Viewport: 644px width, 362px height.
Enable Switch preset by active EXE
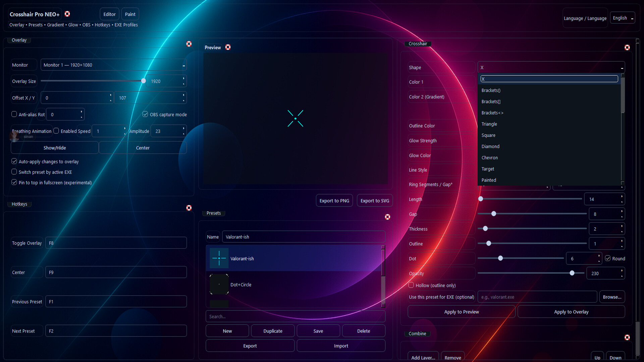14,172
